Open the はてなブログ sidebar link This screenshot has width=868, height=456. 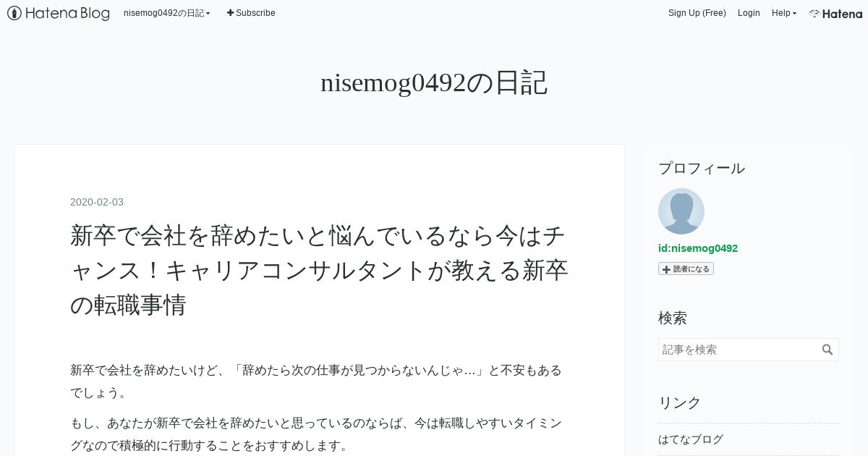(x=691, y=439)
